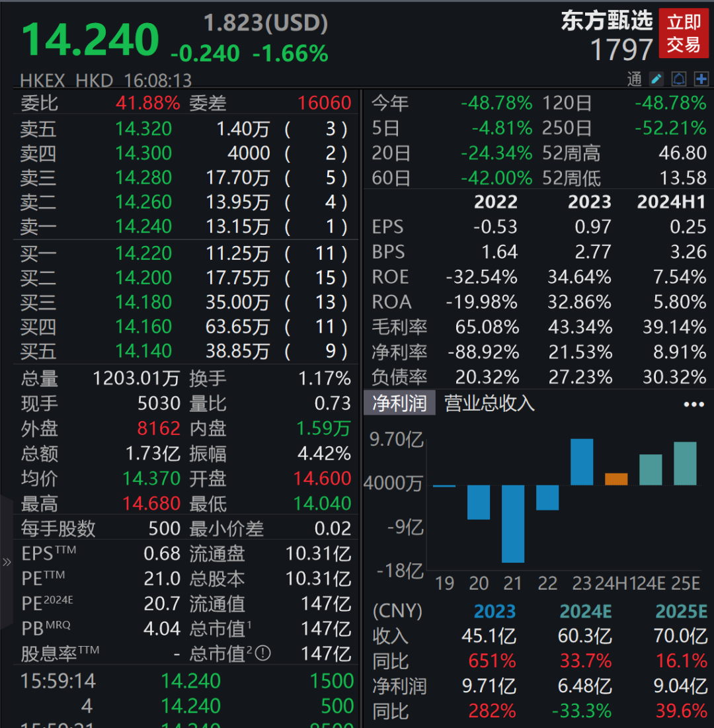This screenshot has height=728, width=714.
Task: Click the 52周高 value 46.80
Action: 682,153
